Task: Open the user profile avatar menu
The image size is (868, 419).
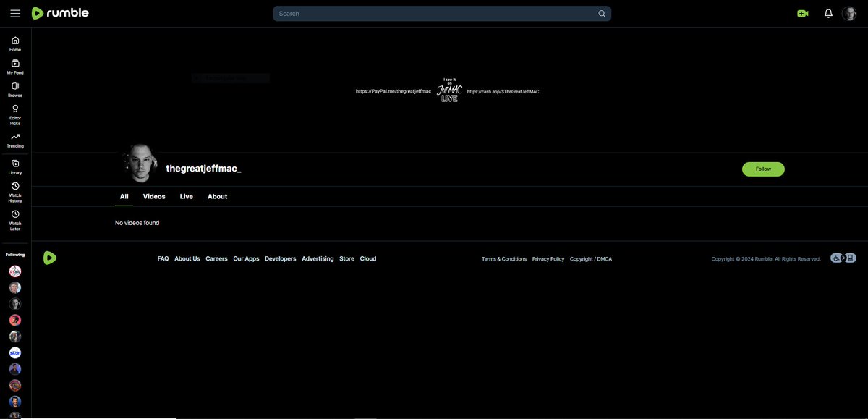Action: pos(849,13)
